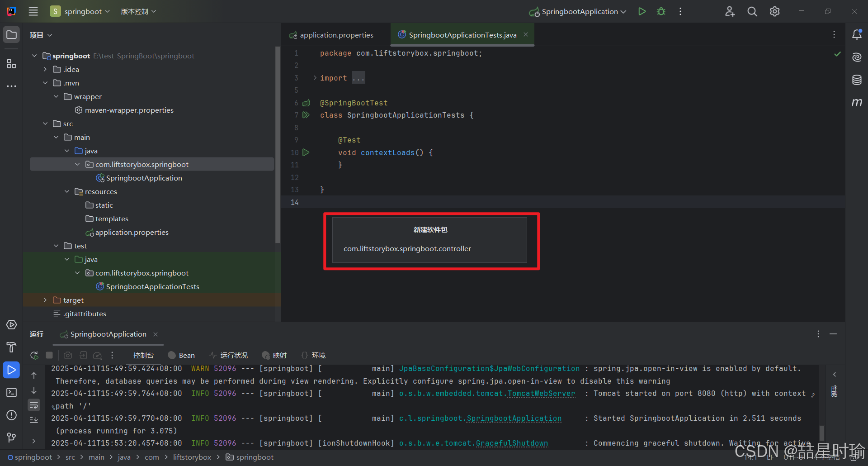The height and width of the screenshot is (466, 868).
Task: Toggle scroll to end in console
Action: [x=34, y=420]
